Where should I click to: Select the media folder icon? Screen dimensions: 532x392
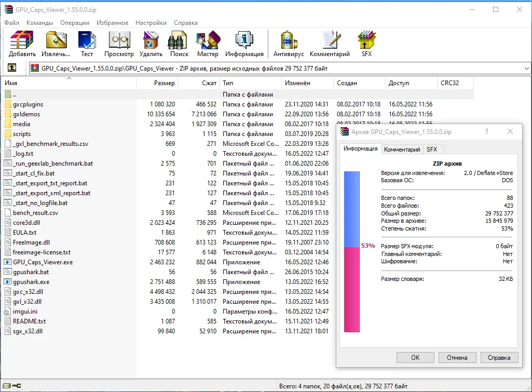coord(8,124)
